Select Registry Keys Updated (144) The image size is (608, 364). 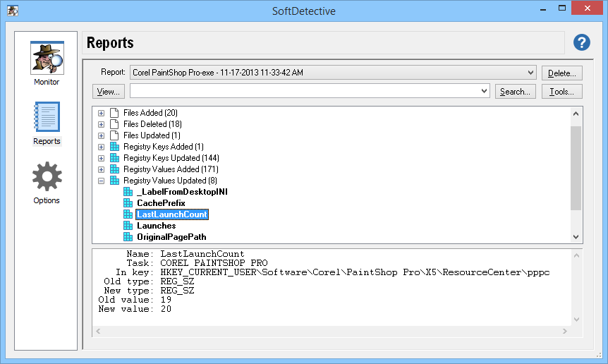pos(171,158)
